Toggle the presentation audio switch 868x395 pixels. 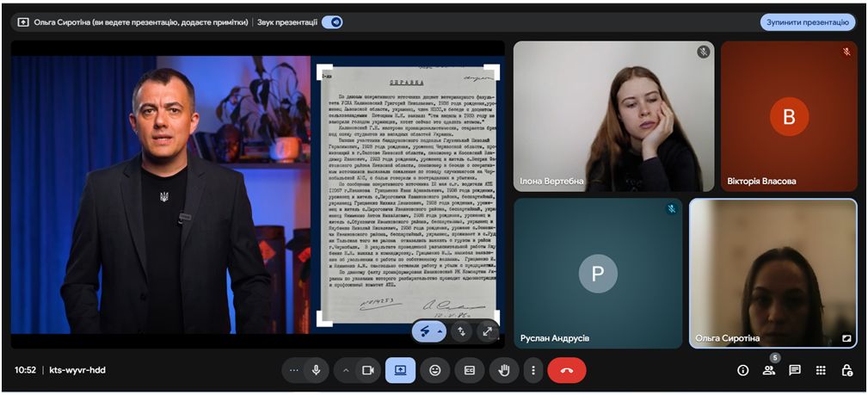(331, 22)
